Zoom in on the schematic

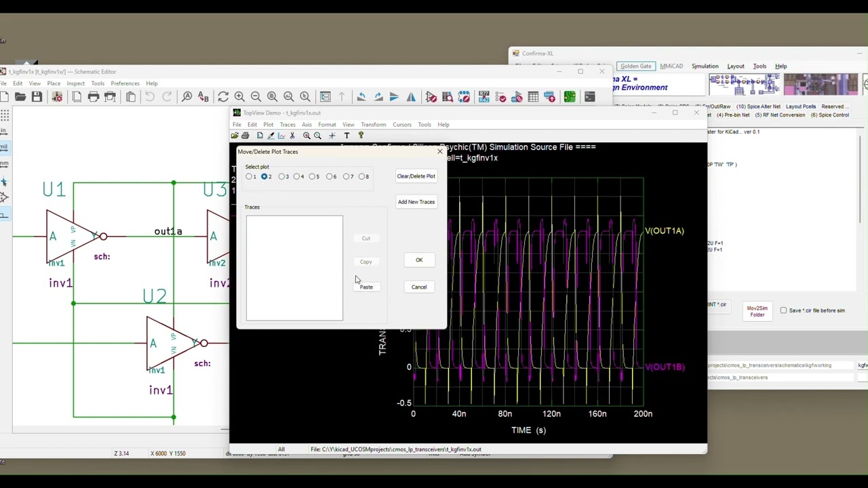(239, 97)
